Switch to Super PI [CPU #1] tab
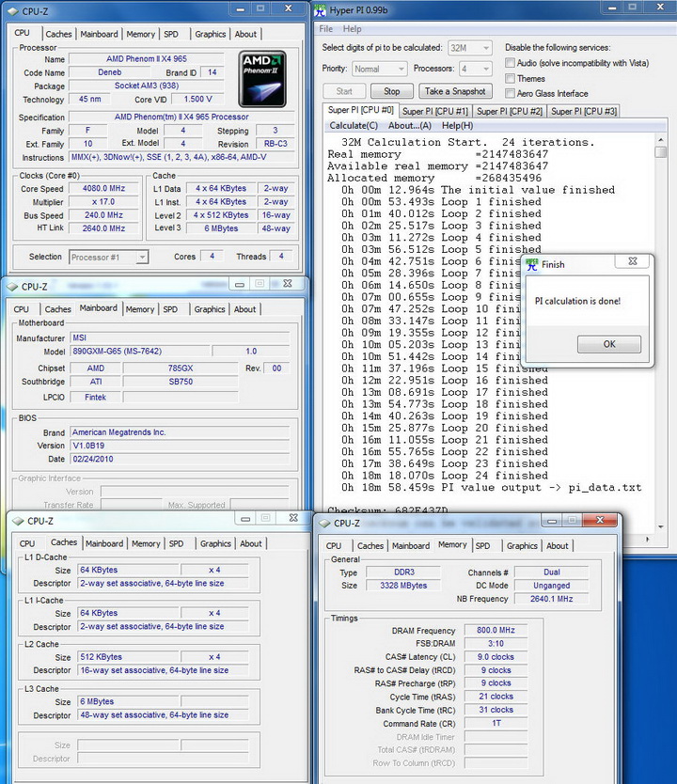This screenshot has height=784, width=677. coord(435,111)
